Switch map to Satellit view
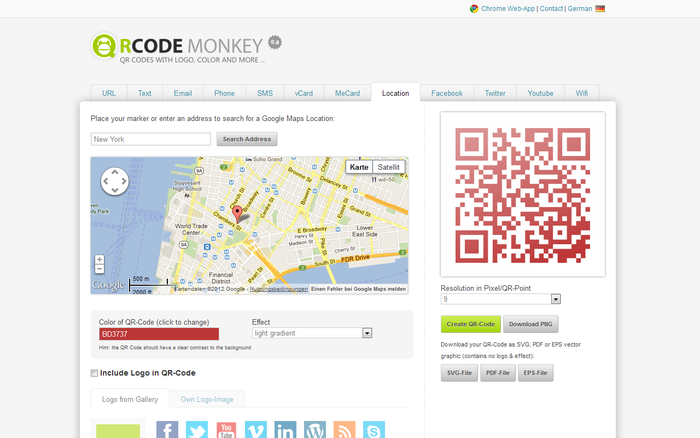This screenshot has width=700, height=438. 388,167
